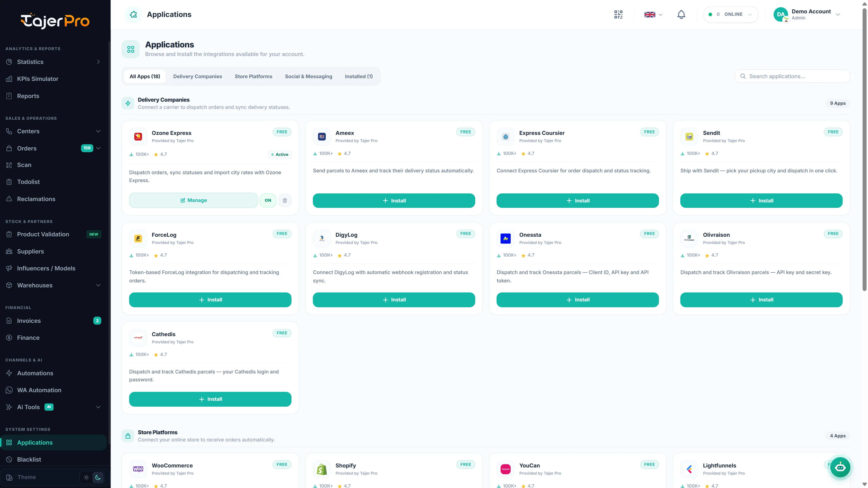Switch to light theme

pyautogui.click(x=86, y=477)
